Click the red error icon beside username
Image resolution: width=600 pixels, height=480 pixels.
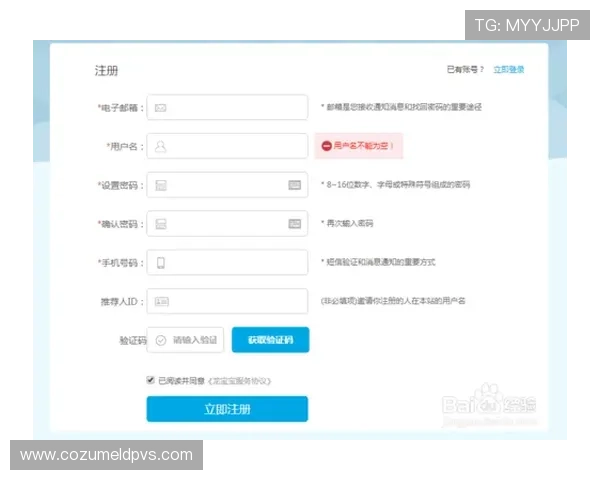pyautogui.click(x=326, y=146)
